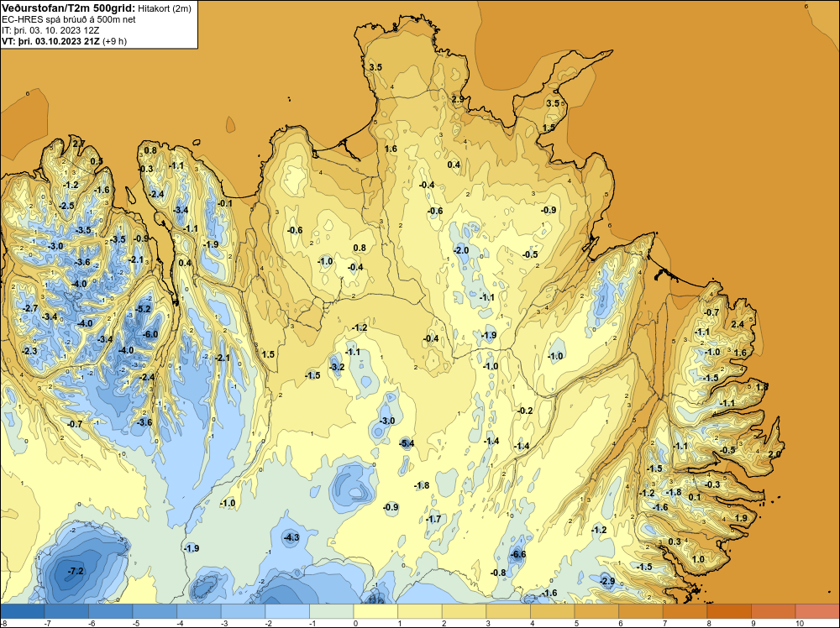Click the -7.2 temperature value

(x=76, y=571)
